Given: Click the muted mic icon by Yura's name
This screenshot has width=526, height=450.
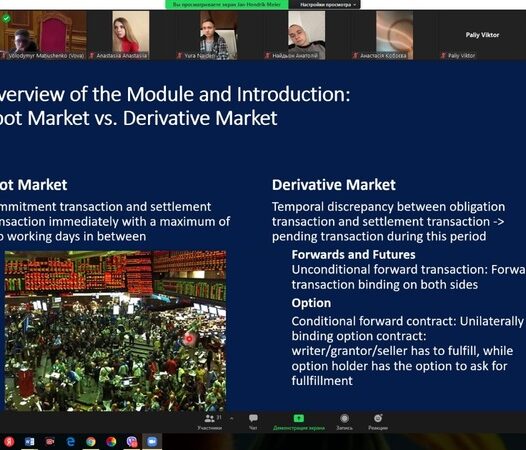Looking at the screenshot, I should [179, 56].
